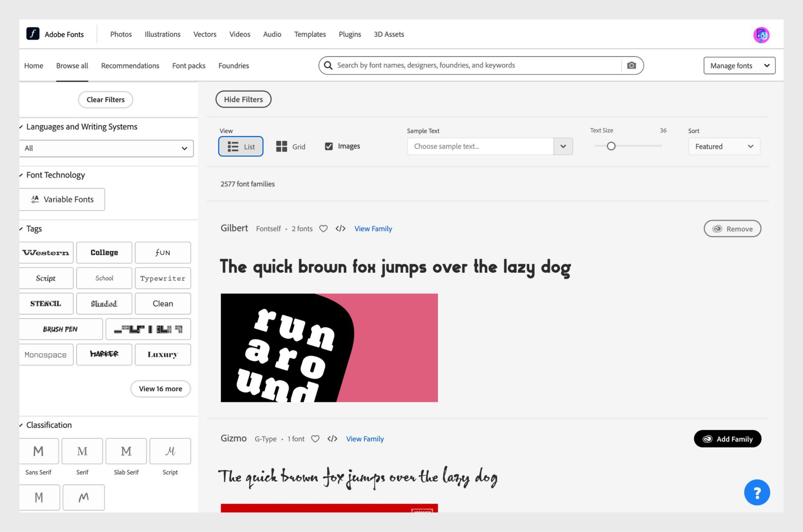
Task: Expand the Sort dropdown menu
Action: click(724, 146)
